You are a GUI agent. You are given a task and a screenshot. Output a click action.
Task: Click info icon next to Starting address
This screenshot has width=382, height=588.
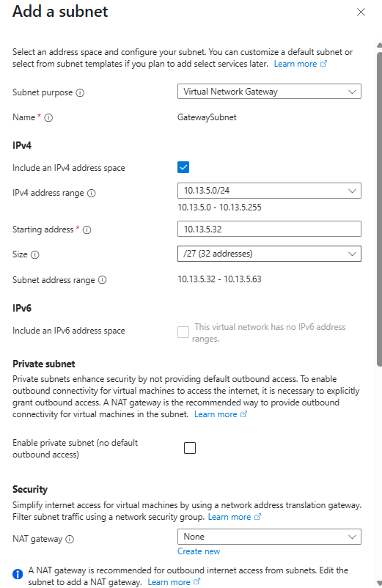(x=87, y=230)
